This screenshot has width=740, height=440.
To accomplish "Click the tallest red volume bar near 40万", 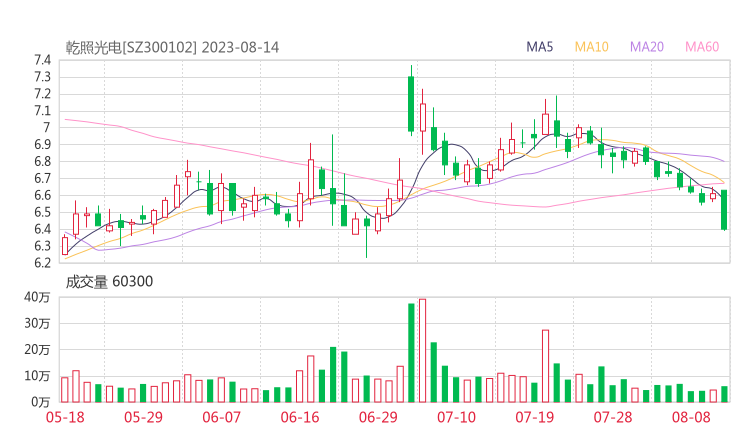I will 422,351.
